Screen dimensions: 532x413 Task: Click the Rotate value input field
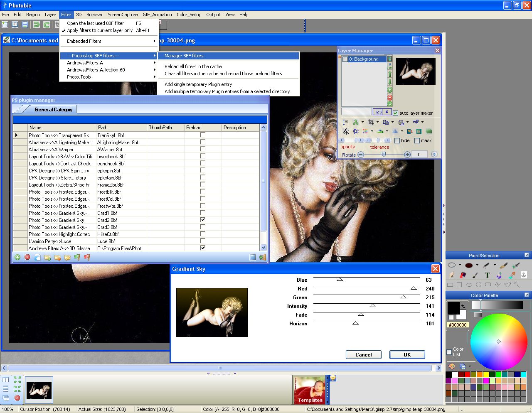click(419, 155)
